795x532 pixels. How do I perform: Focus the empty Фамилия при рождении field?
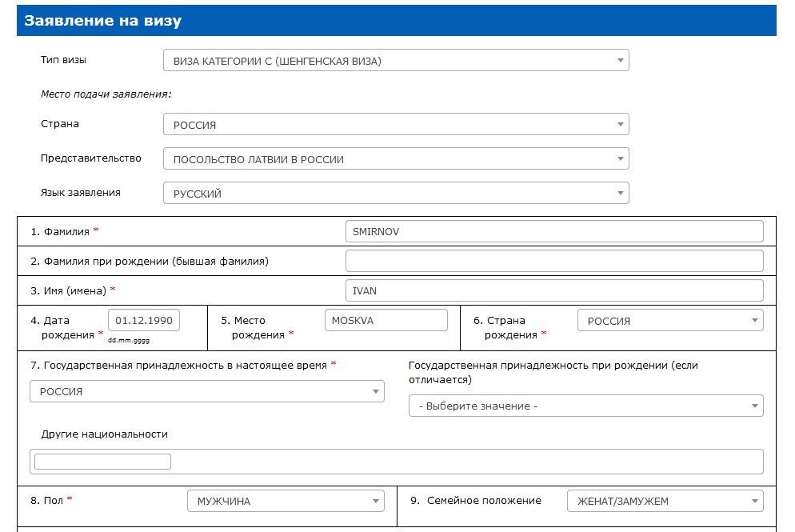[553, 261]
